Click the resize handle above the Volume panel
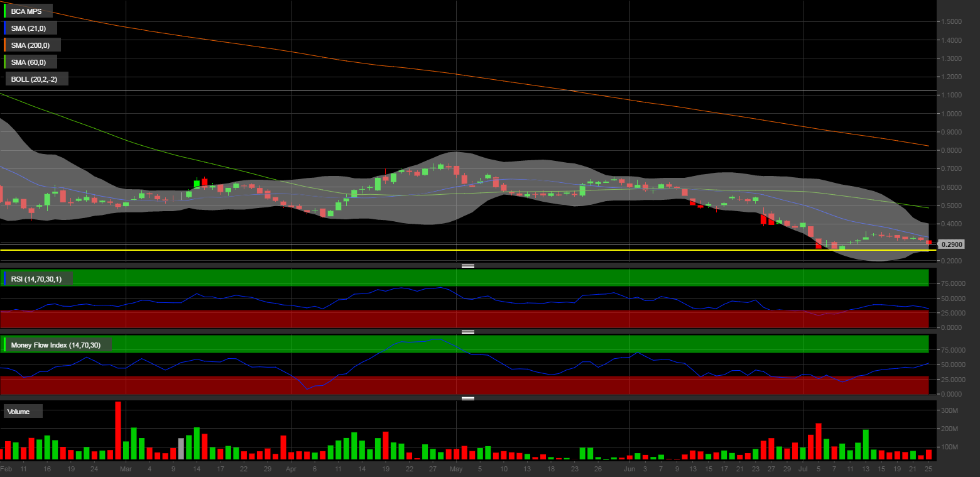The image size is (980, 477). pos(468,398)
